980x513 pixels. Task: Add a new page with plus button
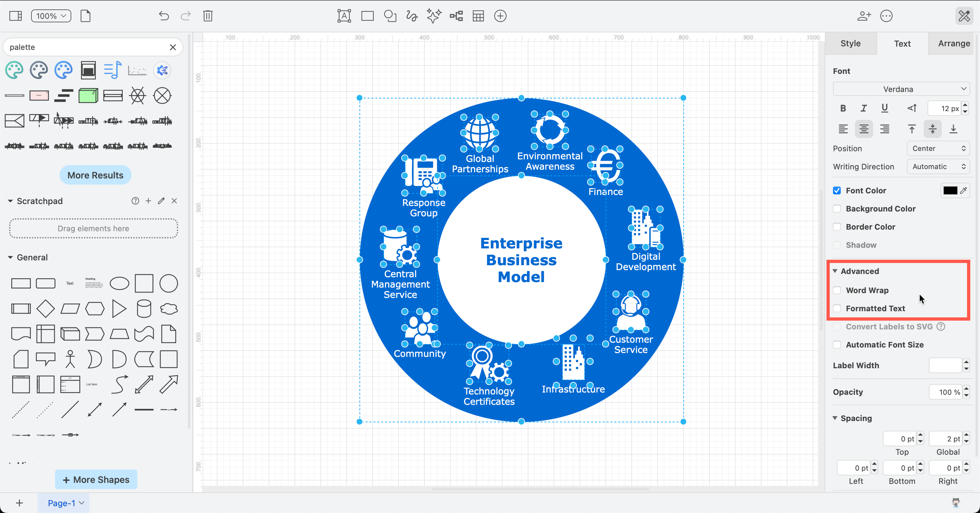pos(19,503)
